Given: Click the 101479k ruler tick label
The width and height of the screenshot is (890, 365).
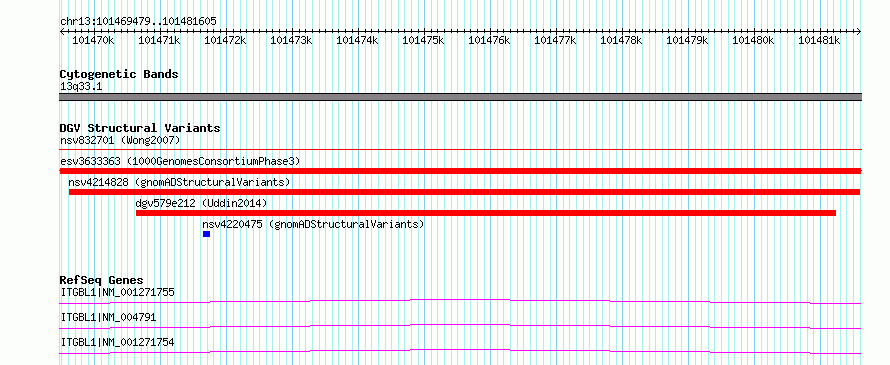Looking at the screenshot, I should [687, 40].
